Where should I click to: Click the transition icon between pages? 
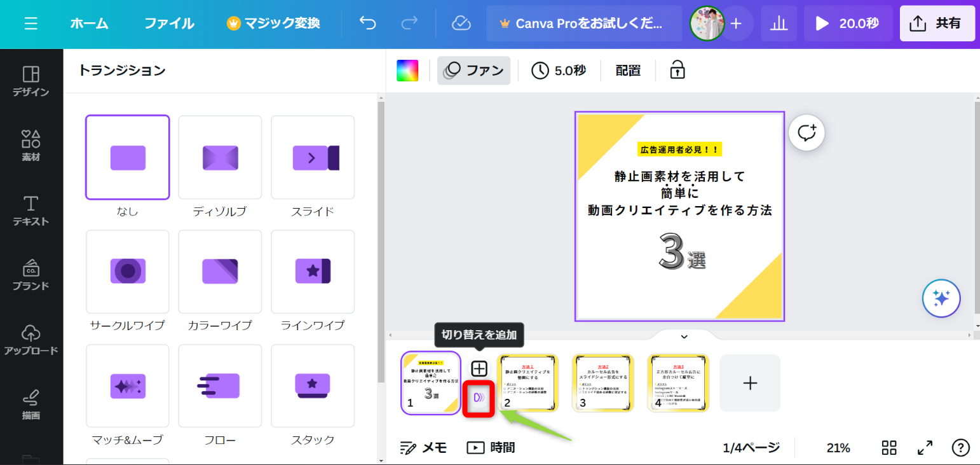click(479, 398)
